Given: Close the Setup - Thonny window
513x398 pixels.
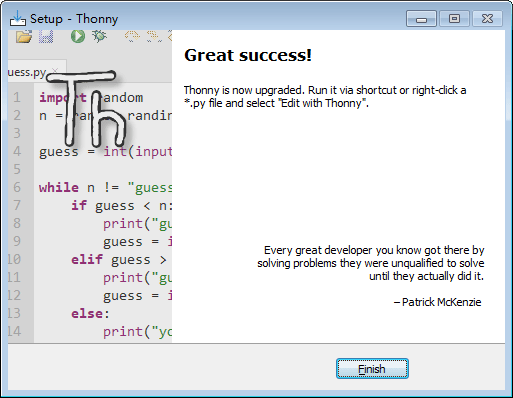Looking at the screenshot, I should [487, 19].
